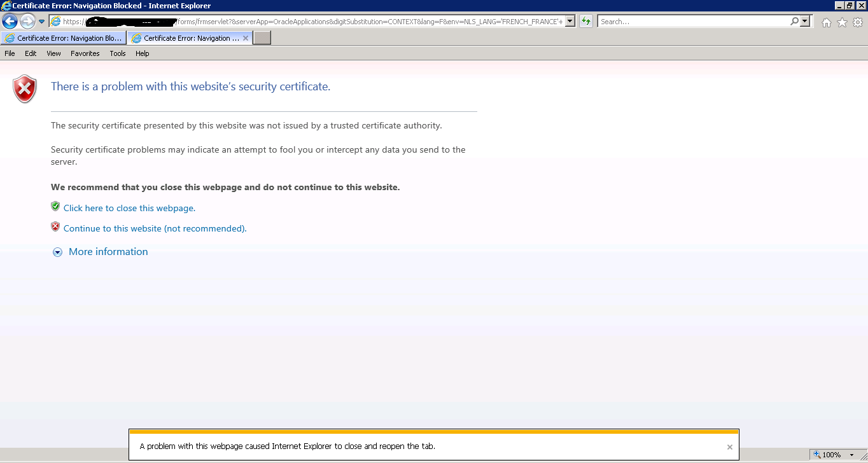This screenshot has height=463, width=868.
Task: Open the Tools gear icon
Action: [x=858, y=22]
